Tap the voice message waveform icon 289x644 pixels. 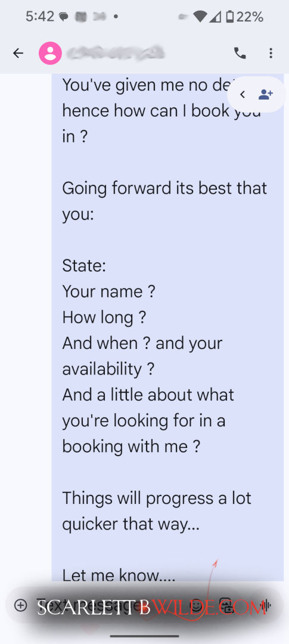point(266,605)
